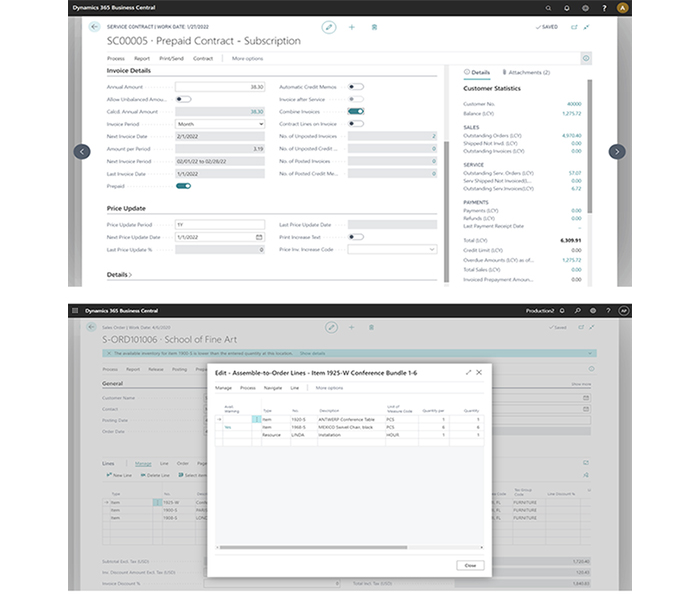The height and width of the screenshot is (605, 700).
Task: Go to next slide with right arrow
Action: [617, 151]
